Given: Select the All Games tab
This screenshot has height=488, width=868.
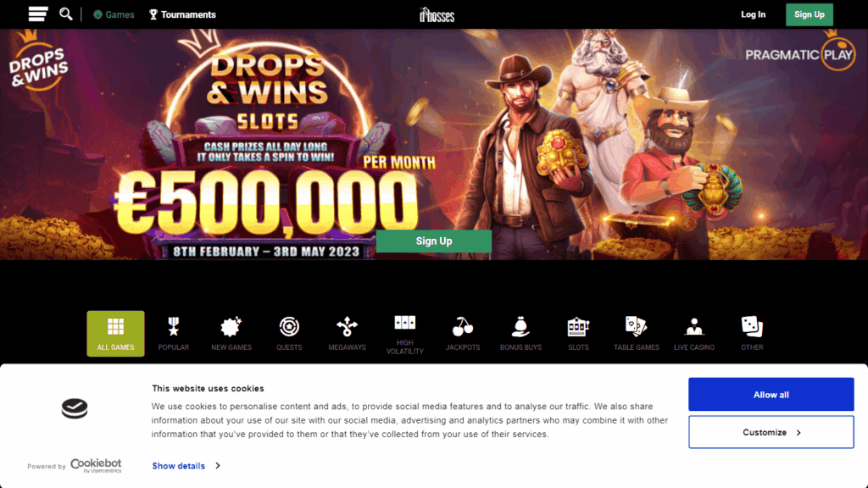Looking at the screenshot, I should [x=115, y=334].
